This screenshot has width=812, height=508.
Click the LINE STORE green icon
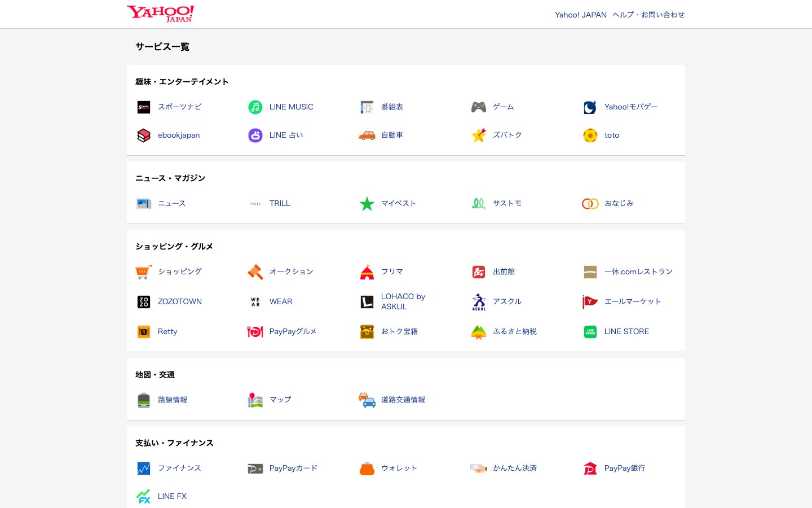point(590,332)
